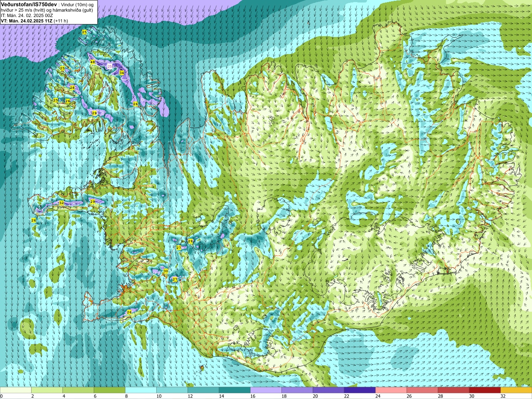This screenshot has width=532, height=399.
Task: Pick the 14–16 m/s dark teal legend swatch
Action: (234, 390)
